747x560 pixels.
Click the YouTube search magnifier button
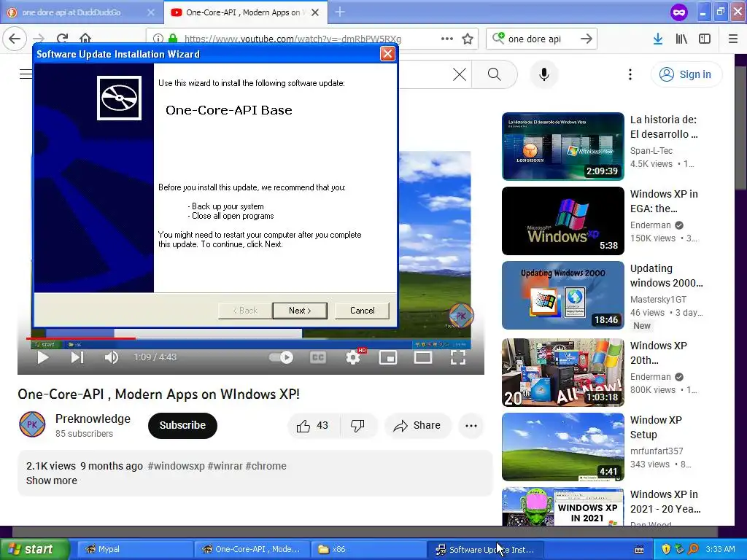tap(495, 74)
